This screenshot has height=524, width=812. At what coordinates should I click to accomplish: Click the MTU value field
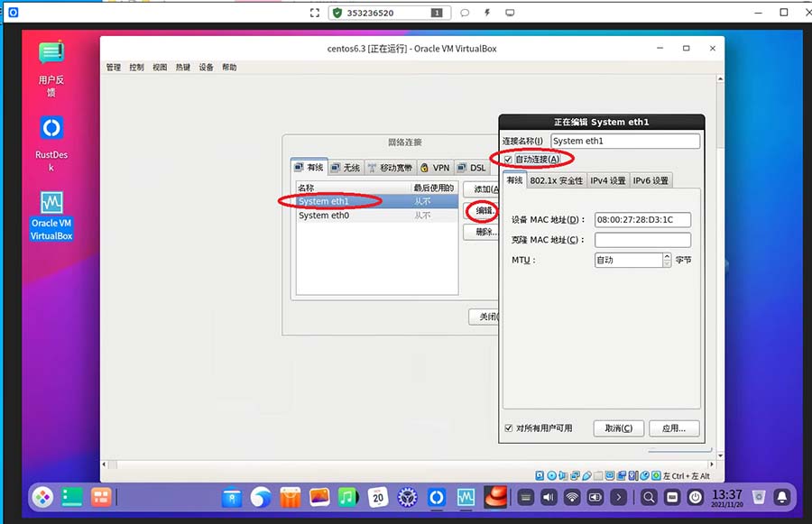tap(629, 260)
